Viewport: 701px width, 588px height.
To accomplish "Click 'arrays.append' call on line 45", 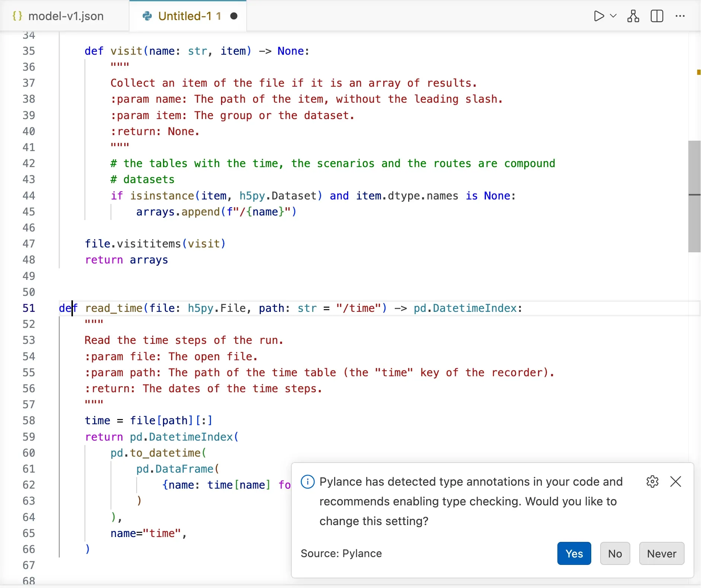I will (178, 212).
